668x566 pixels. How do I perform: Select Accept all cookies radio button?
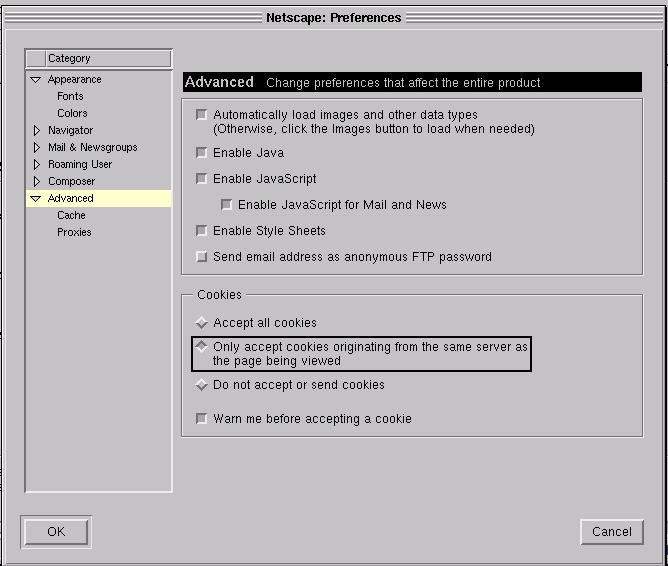202,323
